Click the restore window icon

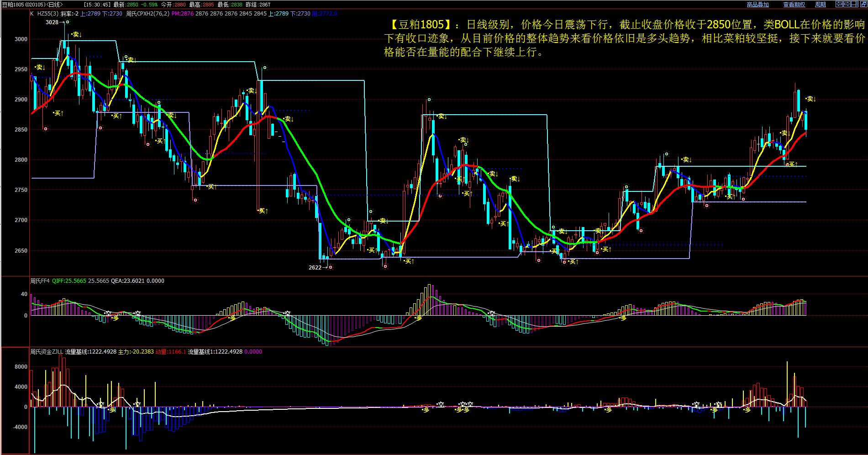(x=863, y=4)
